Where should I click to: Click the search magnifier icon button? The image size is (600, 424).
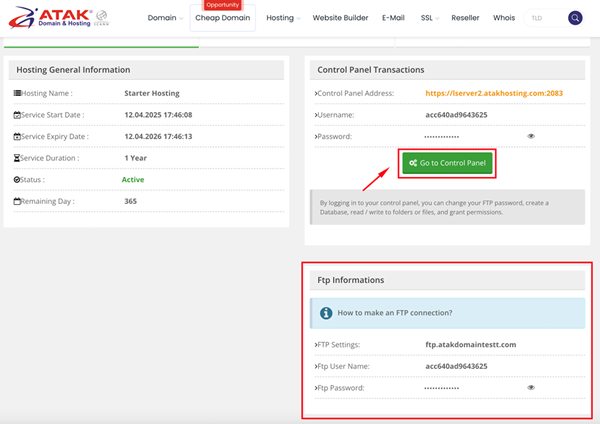575,18
